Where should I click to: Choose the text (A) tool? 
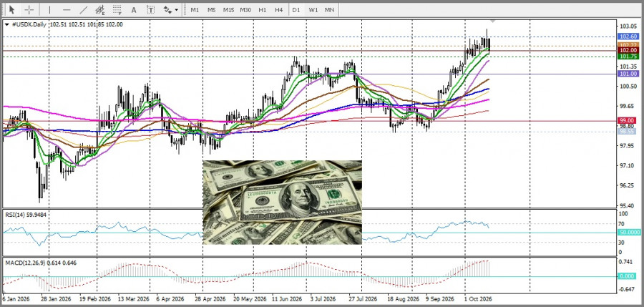[x=134, y=9]
